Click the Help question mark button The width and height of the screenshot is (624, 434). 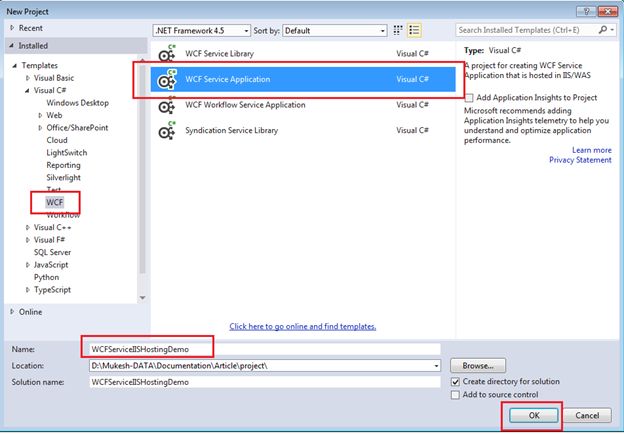coord(586,11)
